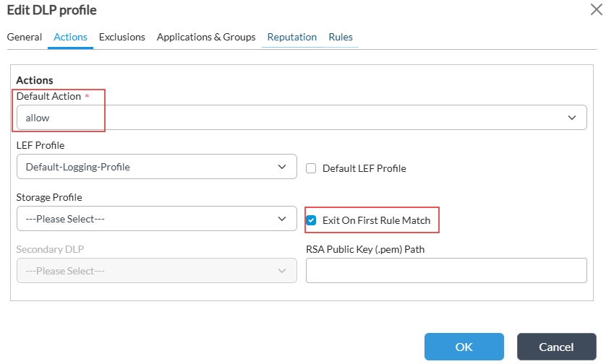Enable the Default LEF Profile checkbox
This screenshot has height=364, width=606.
311,168
